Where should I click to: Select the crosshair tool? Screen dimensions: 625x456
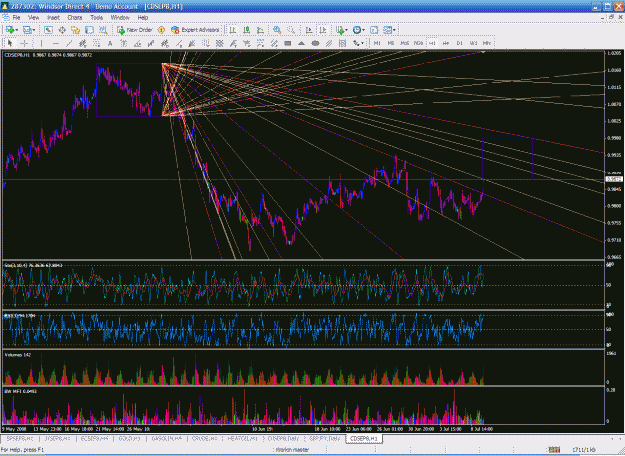click(x=24, y=43)
